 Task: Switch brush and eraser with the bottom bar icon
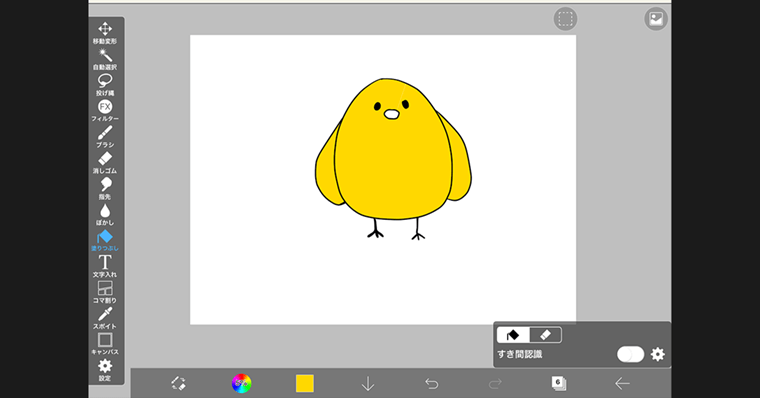[178, 383]
